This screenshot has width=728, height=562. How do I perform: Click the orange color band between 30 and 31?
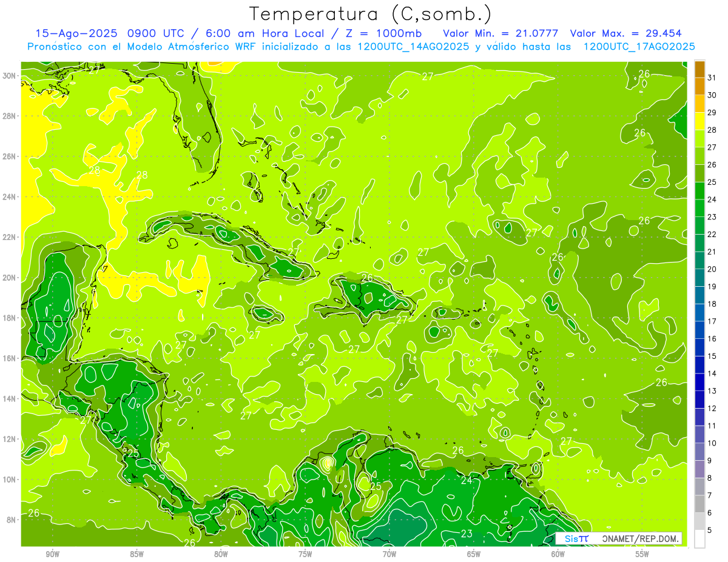tap(699, 87)
